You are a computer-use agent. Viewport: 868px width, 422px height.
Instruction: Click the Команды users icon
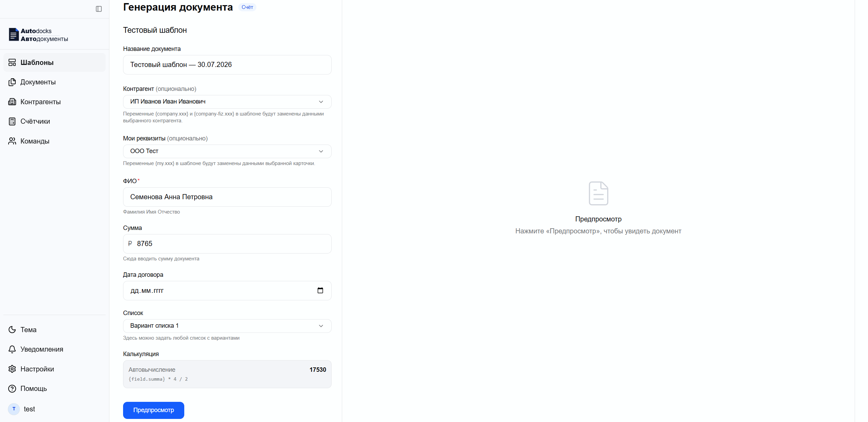[12, 141]
